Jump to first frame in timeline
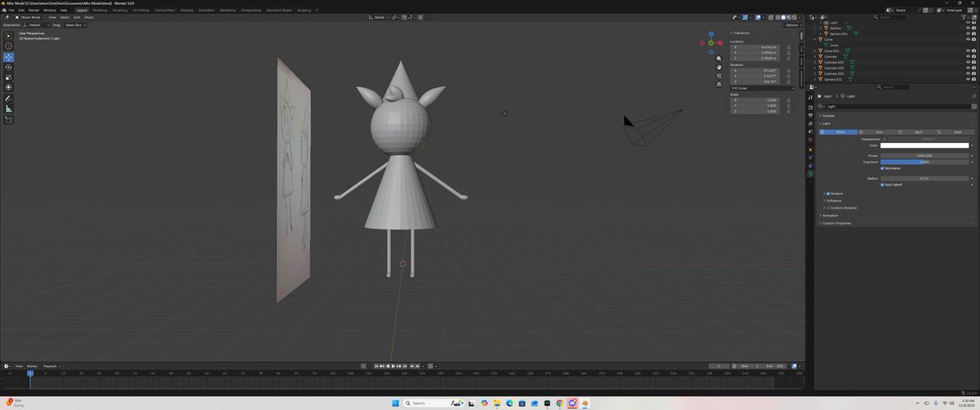This screenshot has width=980, height=410. pyautogui.click(x=376, y=366)
